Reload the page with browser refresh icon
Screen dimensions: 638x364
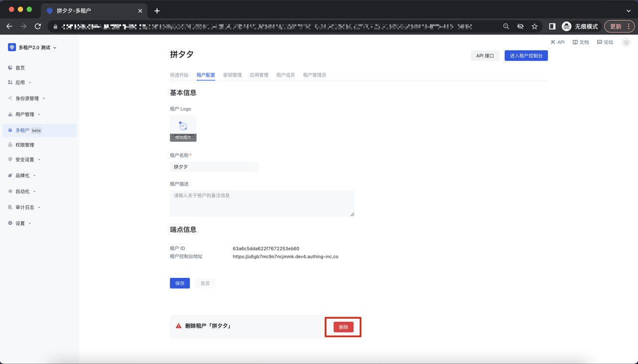(38, 26)
